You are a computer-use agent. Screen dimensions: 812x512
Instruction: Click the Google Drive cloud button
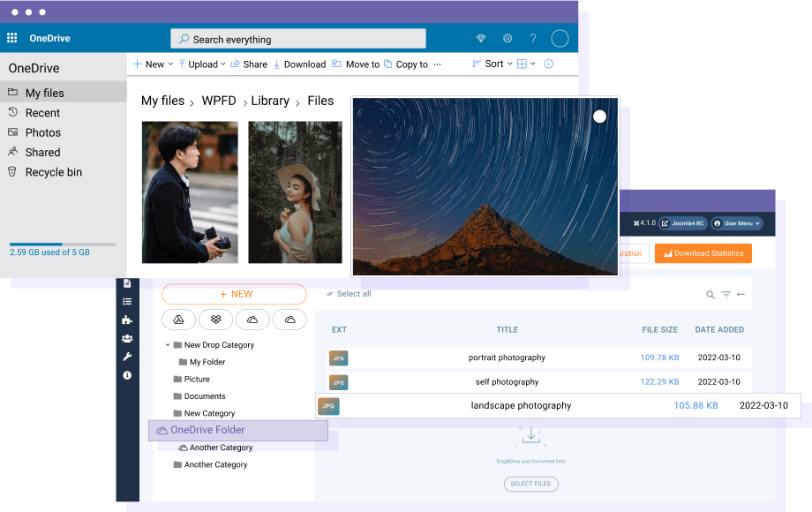(x=178, y=320)
